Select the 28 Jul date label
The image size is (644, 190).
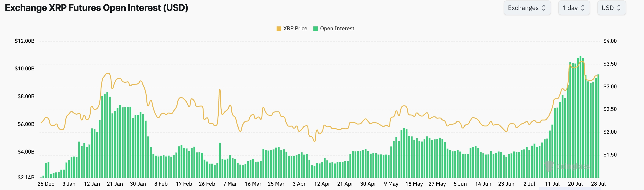(598, 184)
